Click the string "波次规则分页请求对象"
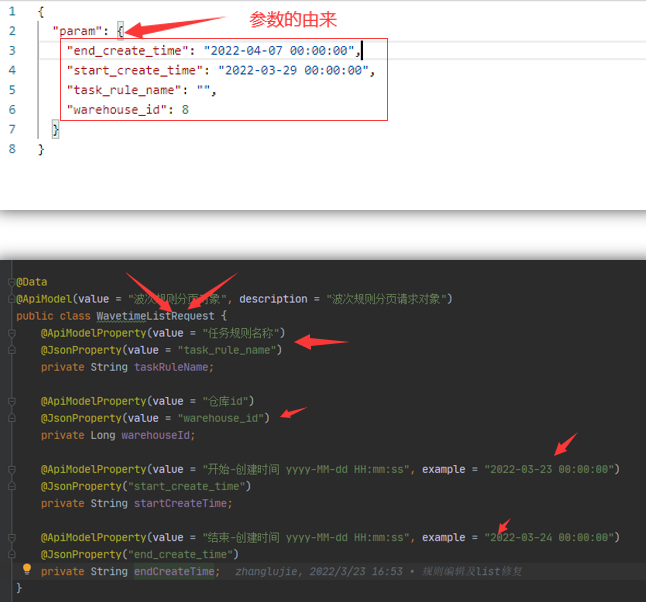This screenshot has width=646, height=602. (x=386, y=299)
